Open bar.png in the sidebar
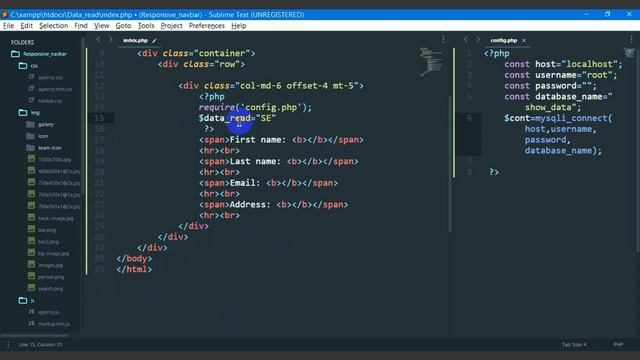This screenshot has width=640, height=360. (x=47, y=230)
